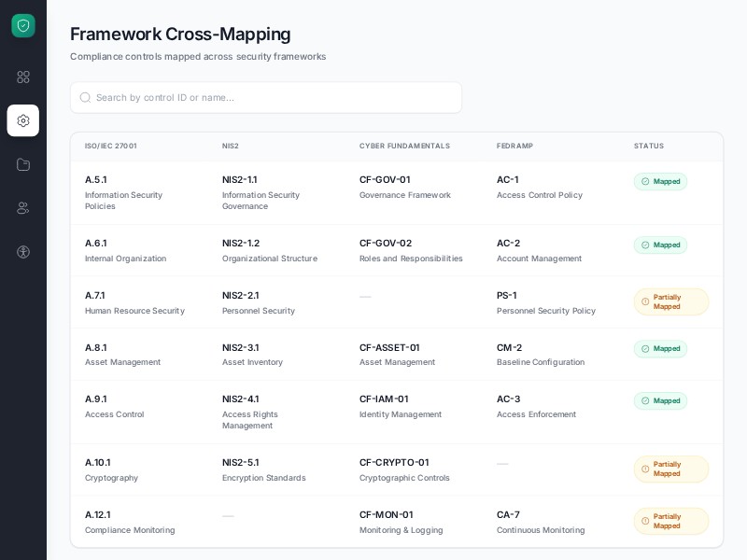This screenshot has width=747, height=560.
Task: Click the FedRAMP column header
Action: click(x=514, y=146)
